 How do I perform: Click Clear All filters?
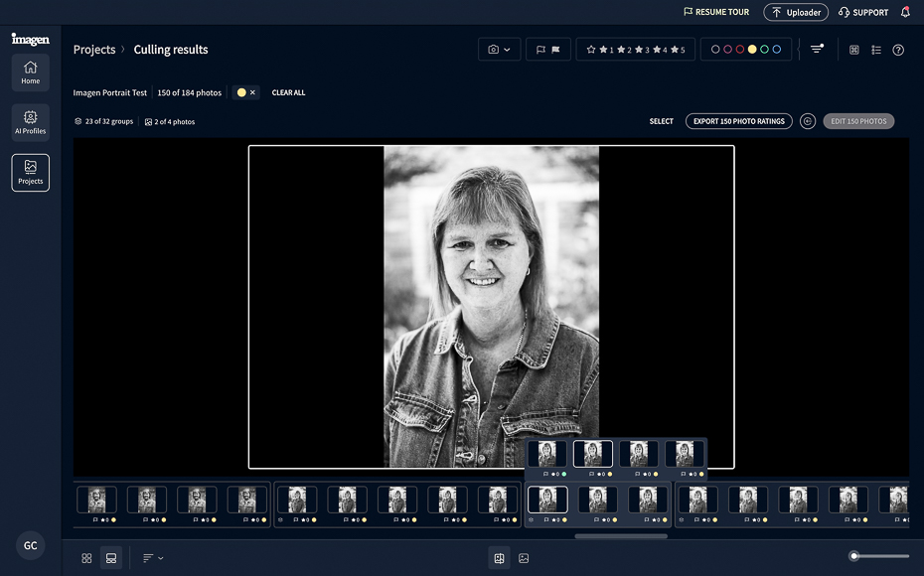pyautogui.click(x=288, y=92)
